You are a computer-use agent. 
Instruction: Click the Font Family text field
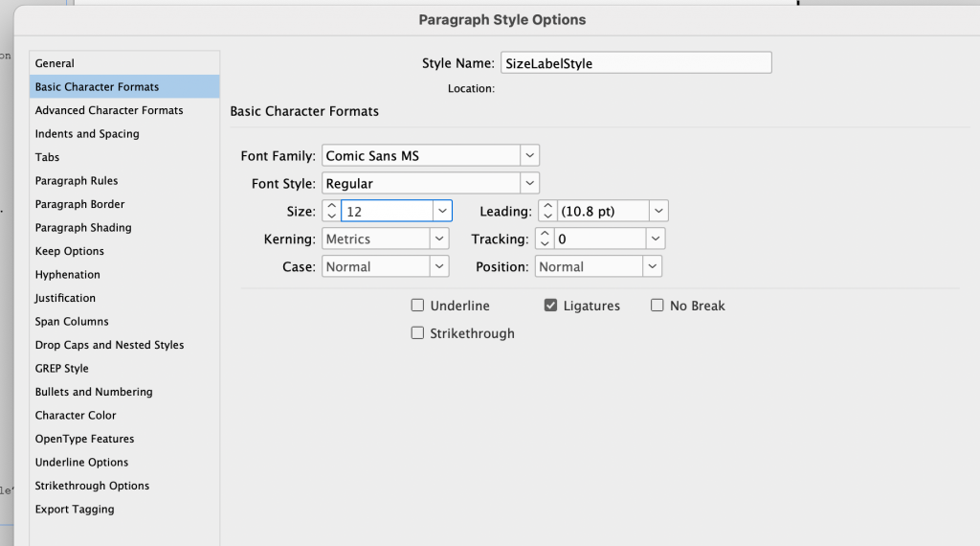coord(421,156)
